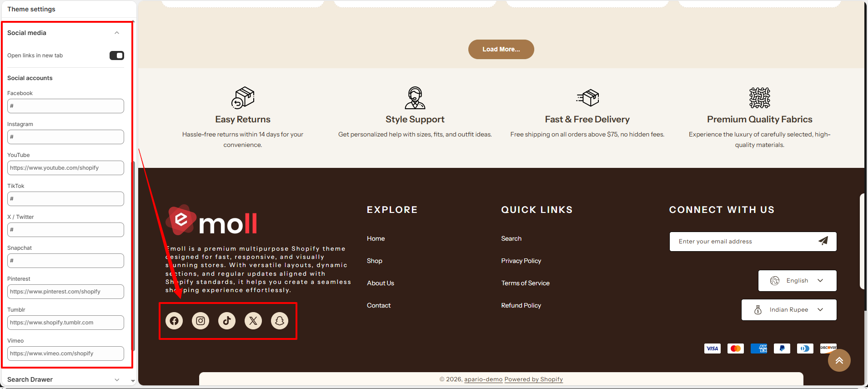The image size is (868, 389).
Task: Focus the Snapchat URL field
Action: click(x=65, y=261)
